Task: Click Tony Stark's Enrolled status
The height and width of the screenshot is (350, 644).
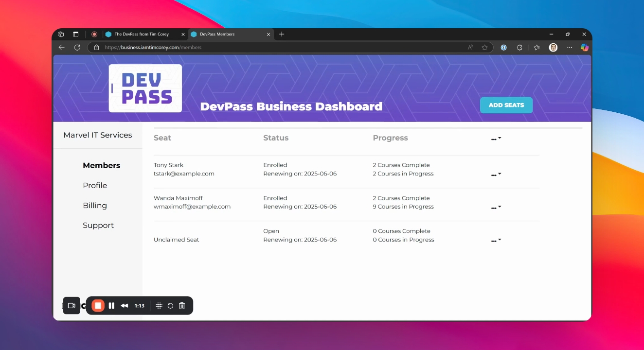Action: click(x=275, y=165)
